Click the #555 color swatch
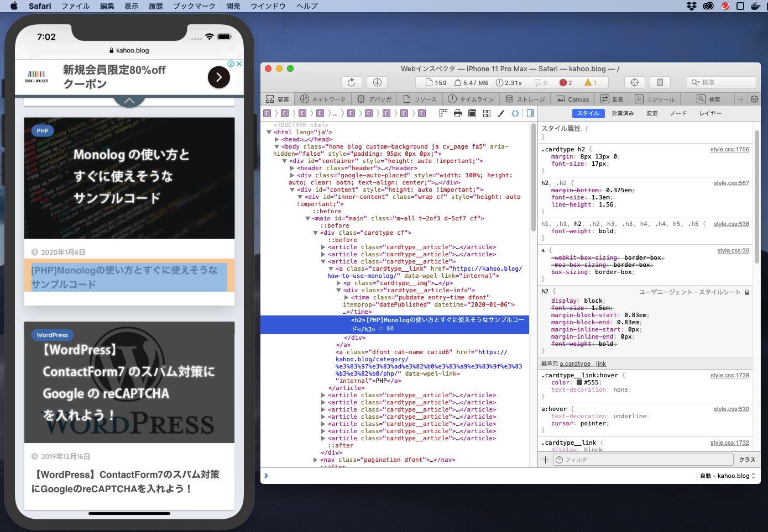Viewport: 768px width, 532px height. [579, 382]
